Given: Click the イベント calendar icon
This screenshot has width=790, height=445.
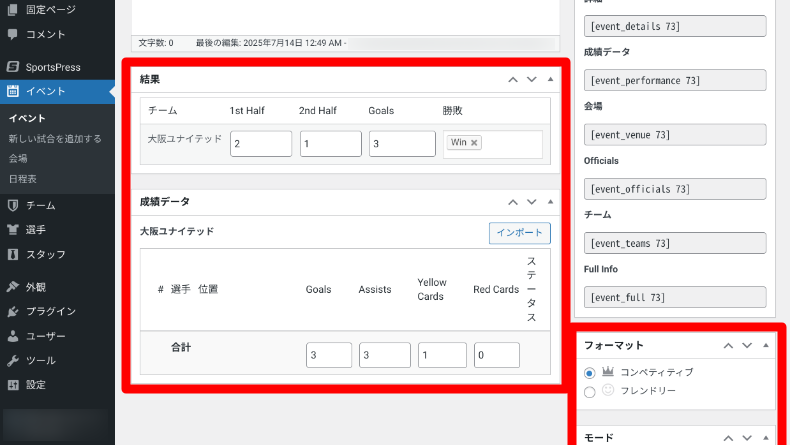Looking at the screenshot, I should click(13, 91).
